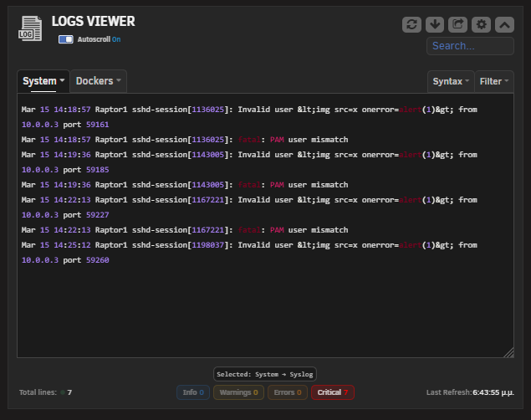The height and width of the screenshot is (420, 531).
Task: Click the green Total lines status dot
Action: [63, 392]
